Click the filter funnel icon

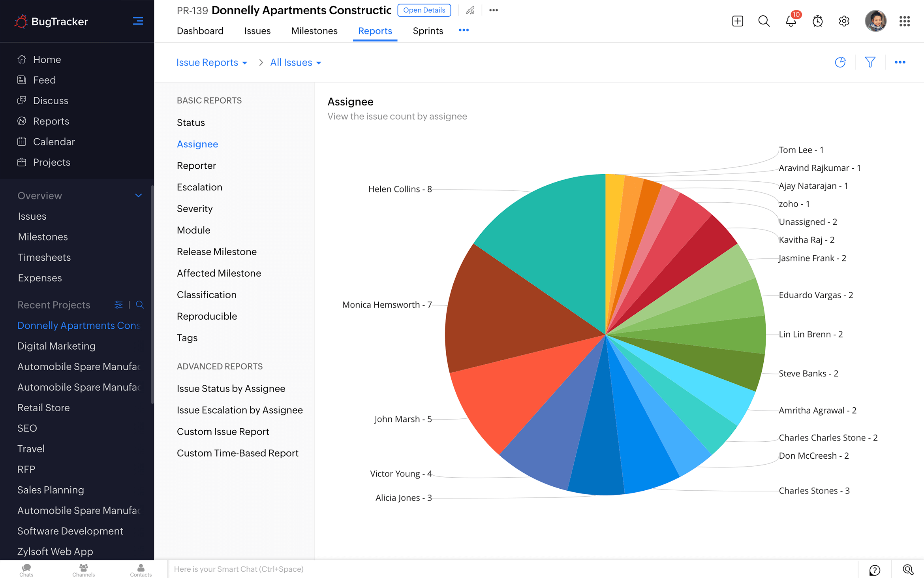[x=870, y=62]
